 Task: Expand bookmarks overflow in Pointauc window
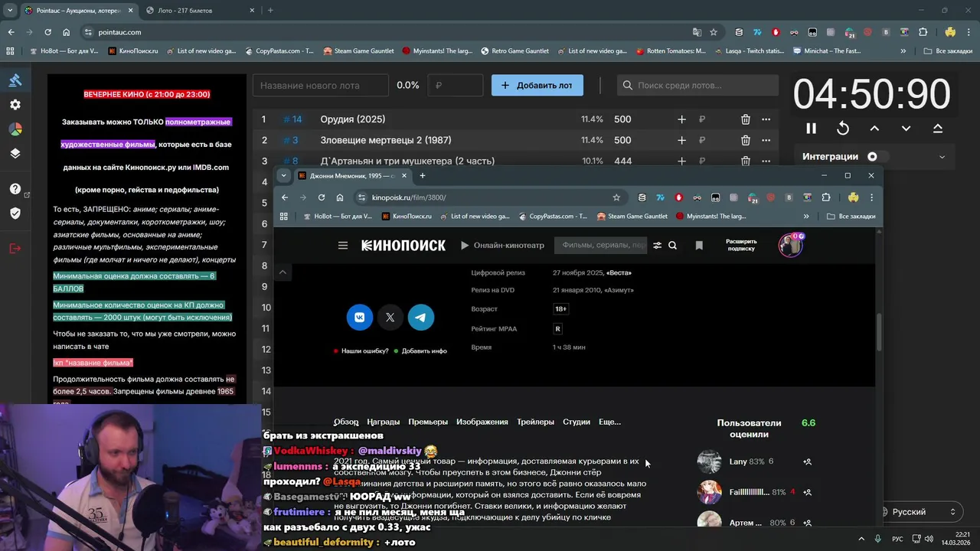(x=903, y=51)
